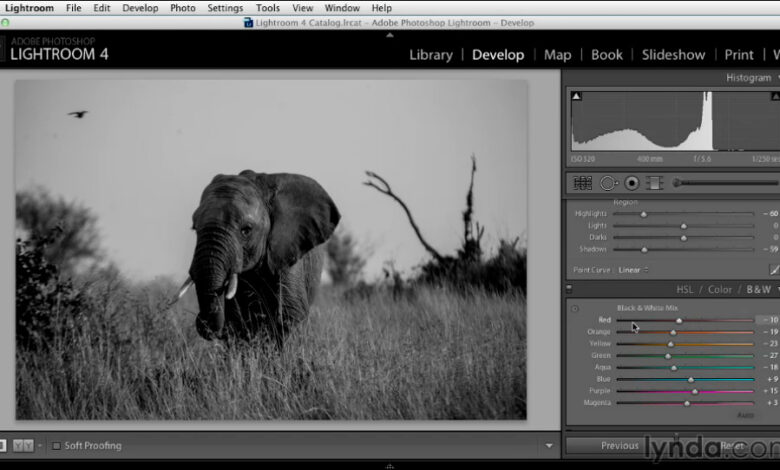
Task: Select the Graduated Filter tool
Action: (654, 183)
